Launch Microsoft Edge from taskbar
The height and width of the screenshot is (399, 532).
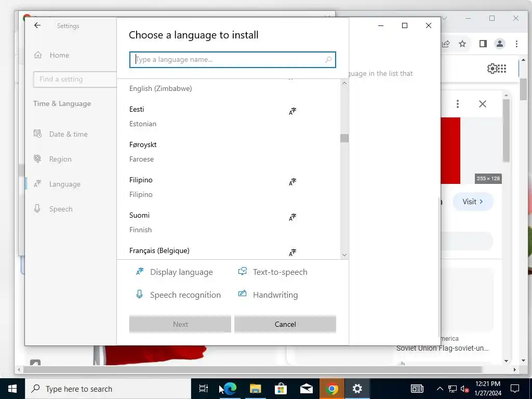click(x=230, y=389)
